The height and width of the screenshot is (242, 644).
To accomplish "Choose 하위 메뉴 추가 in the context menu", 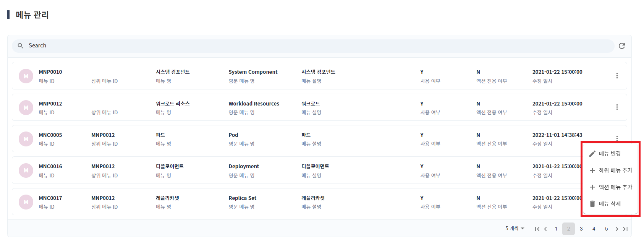I will [610, 170].
